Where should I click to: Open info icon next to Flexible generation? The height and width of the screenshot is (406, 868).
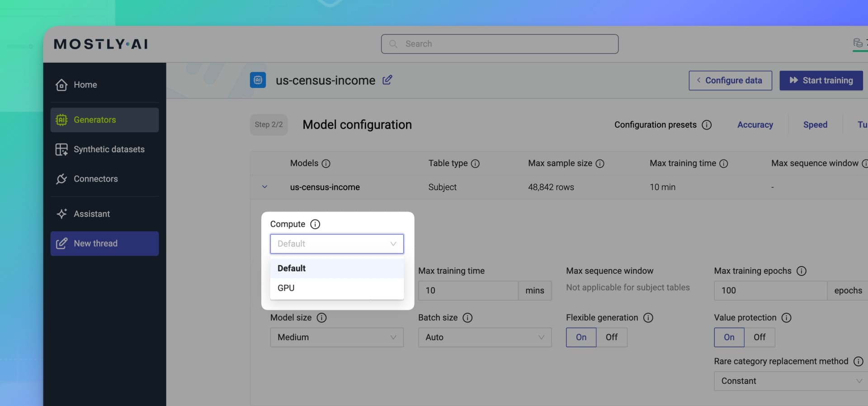coord(648,318)
